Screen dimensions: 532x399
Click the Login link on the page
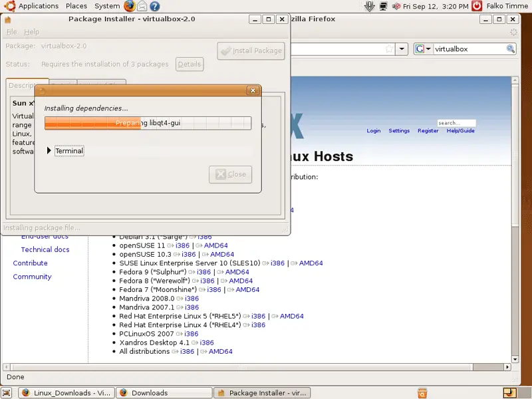[374, 130]
